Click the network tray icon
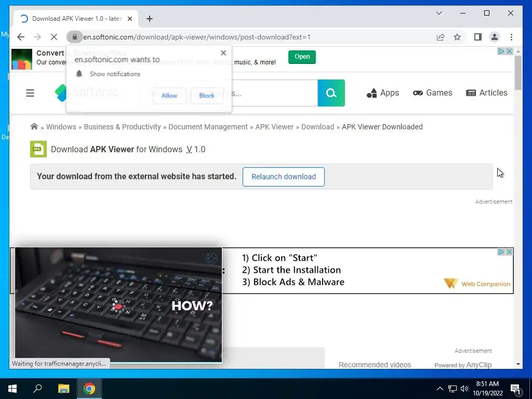The width and height of the screenshot is (532, 399). click(x=453, y=389)
